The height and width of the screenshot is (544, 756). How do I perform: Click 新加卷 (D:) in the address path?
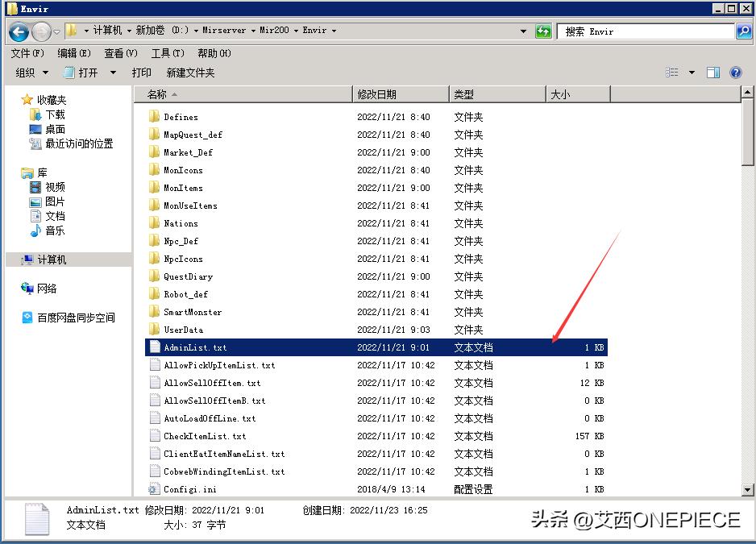point(162,30)
